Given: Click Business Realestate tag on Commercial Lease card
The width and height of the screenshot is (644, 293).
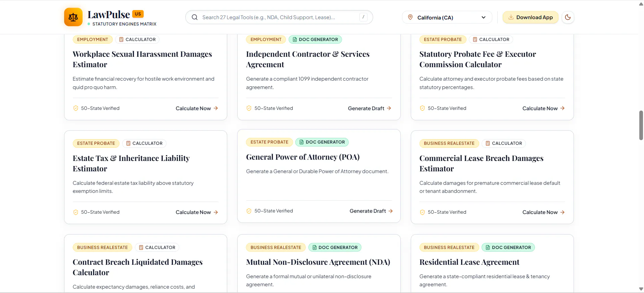Looking at the screenshot, I should point(449,143).
